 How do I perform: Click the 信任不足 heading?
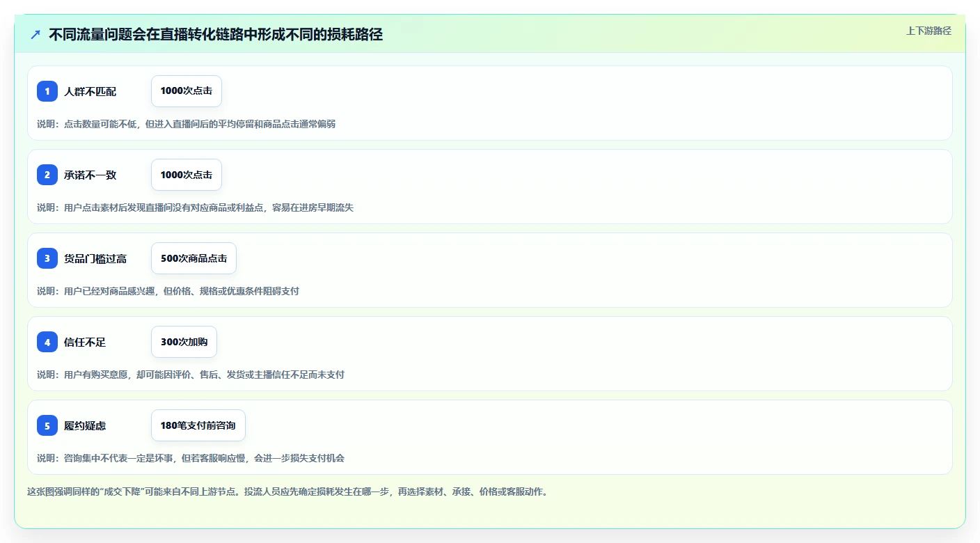pos(85,342)
